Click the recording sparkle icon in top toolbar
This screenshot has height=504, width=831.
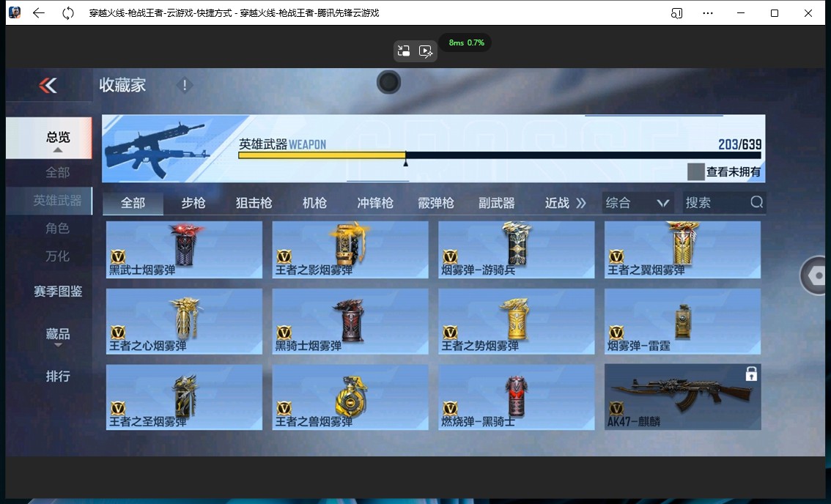426,51
